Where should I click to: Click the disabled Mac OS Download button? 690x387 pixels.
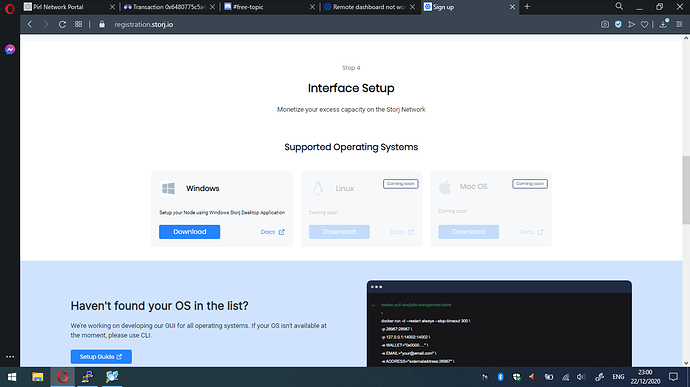click(468, 232)
